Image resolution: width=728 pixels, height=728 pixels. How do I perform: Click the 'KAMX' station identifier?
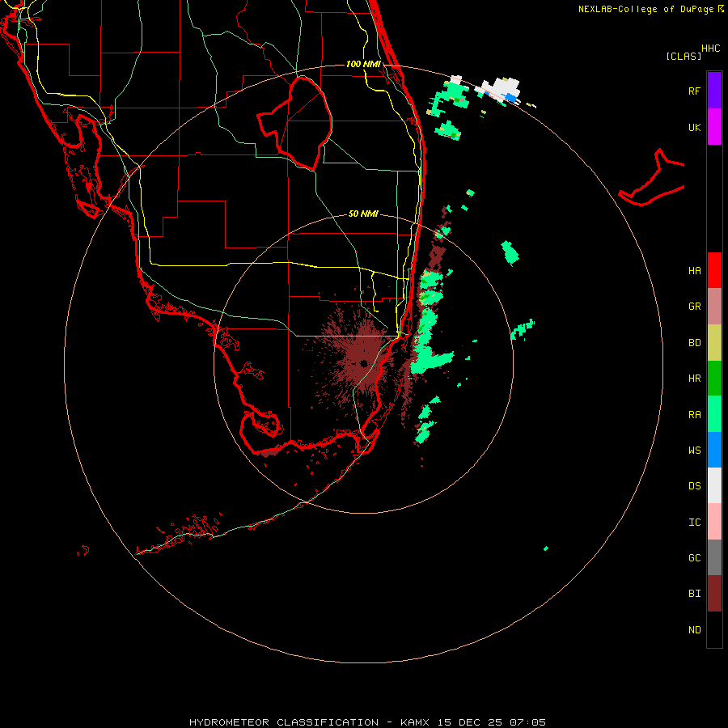click(415, 722)
